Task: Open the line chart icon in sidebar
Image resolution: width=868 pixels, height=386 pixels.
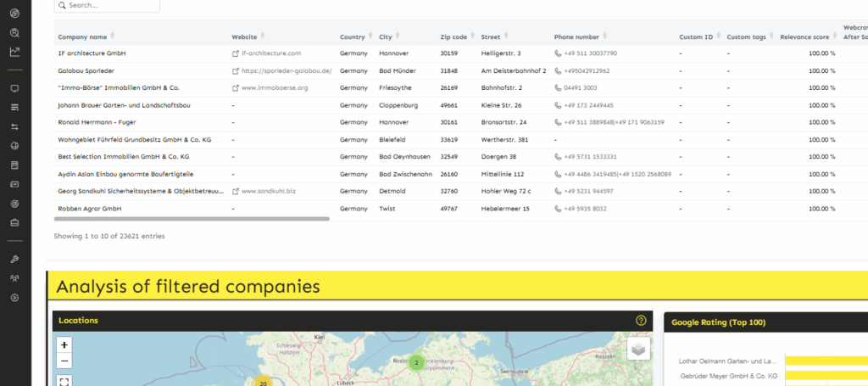Action: pyautogui.click(x=14, y=52)
